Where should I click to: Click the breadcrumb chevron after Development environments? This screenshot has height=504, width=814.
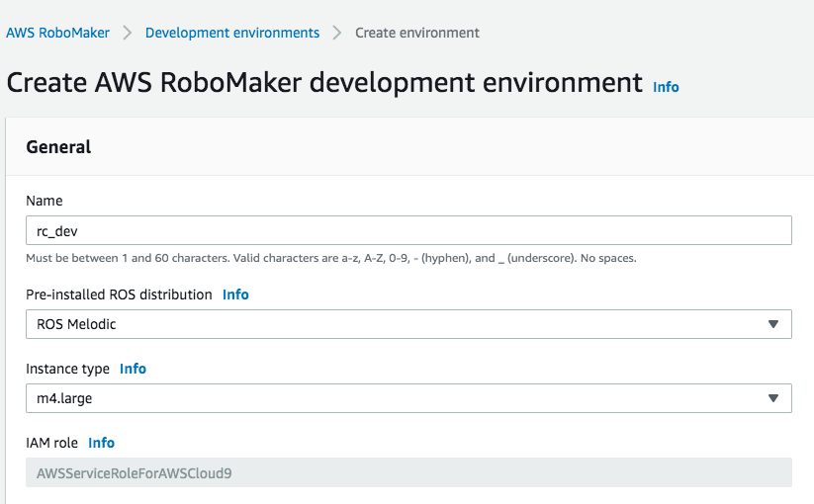coord(337,33)
